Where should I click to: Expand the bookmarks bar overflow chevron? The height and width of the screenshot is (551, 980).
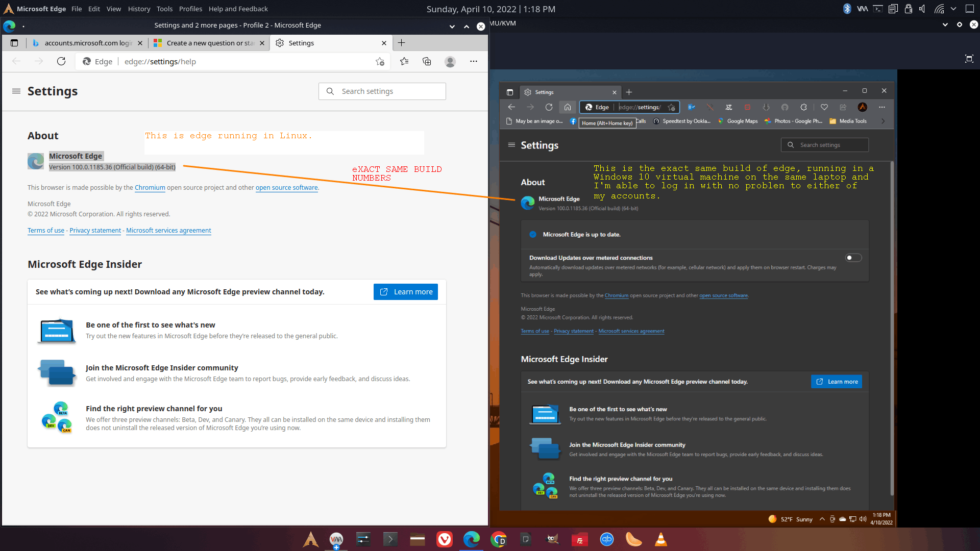pyautogui.click(x=883, y=121)
